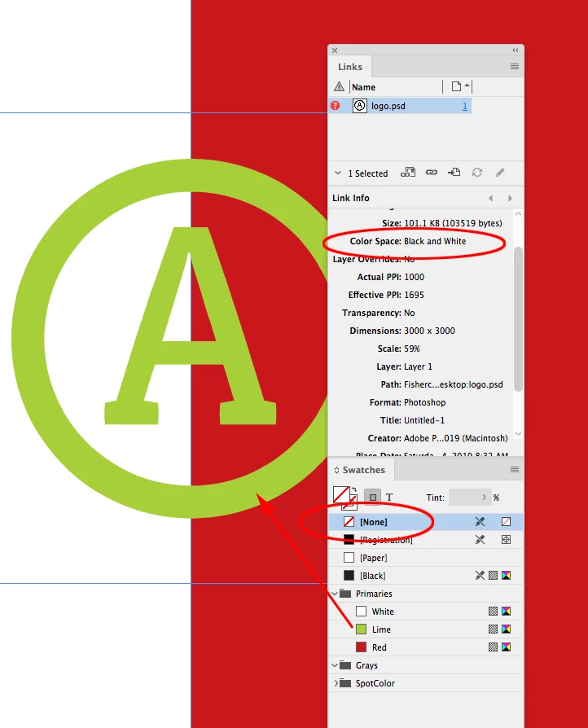The height and width of the screenshot is (728, 588).
Task: Select the Red swatch
Action: pyautogui.click(x=426, y=647)
